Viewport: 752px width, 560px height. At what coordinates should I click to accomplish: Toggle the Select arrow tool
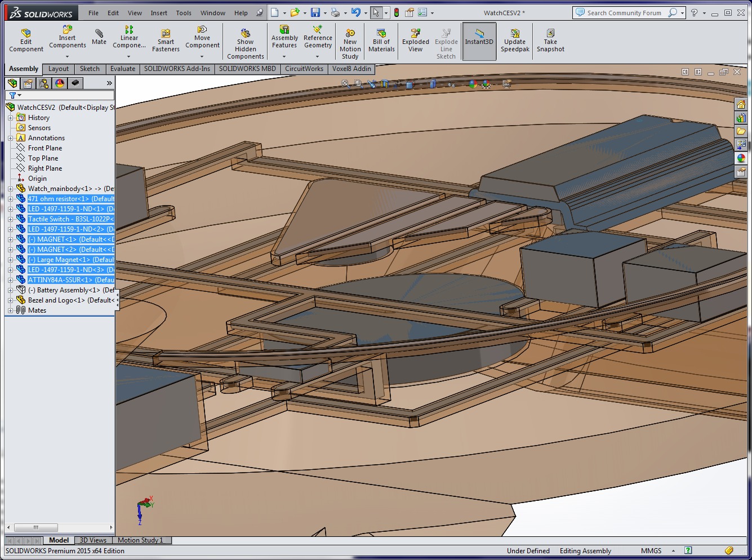pos(376,12)
